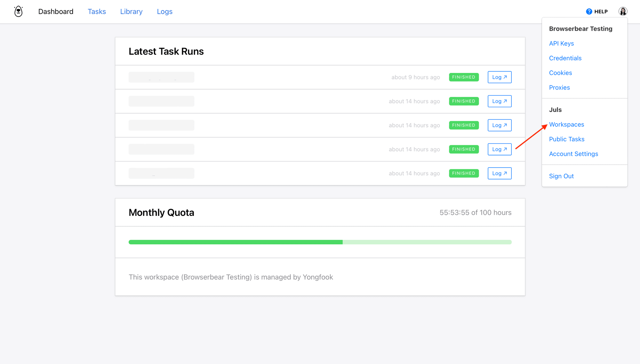Select API Keys from the menu

pos(561,44)
